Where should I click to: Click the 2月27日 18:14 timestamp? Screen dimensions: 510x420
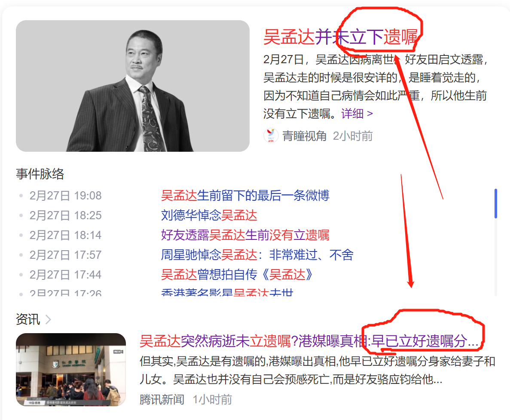click(x=65, y=235)
